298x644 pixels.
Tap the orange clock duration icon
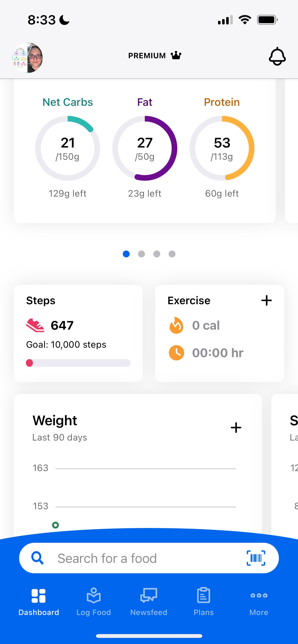176,353
